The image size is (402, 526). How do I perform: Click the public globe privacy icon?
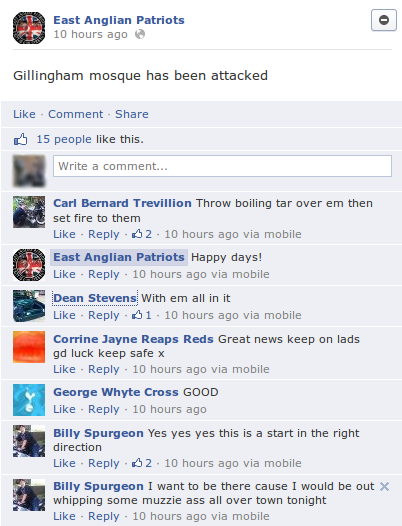pos(140,34)
